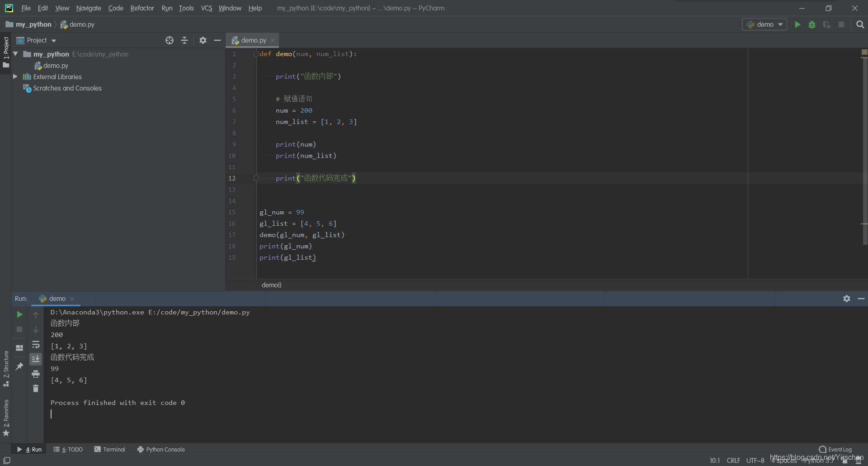This screenshot has height=466, width=868.
Task: Click the up arrow in Run panel
Action: (36, 314)
